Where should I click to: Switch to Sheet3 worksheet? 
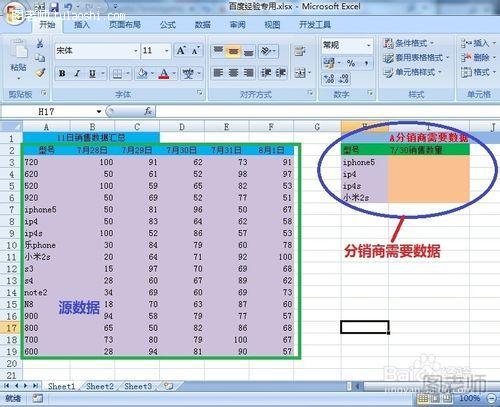(x=138, y=386)
